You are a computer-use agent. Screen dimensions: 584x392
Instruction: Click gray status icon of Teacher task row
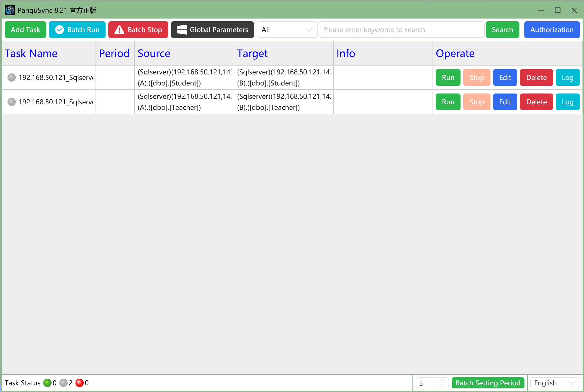click(12, 102)
